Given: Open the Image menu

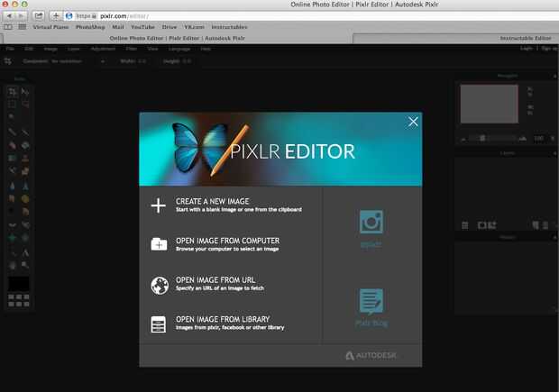Looking at the screenshot, I should (x=50, y=49).
